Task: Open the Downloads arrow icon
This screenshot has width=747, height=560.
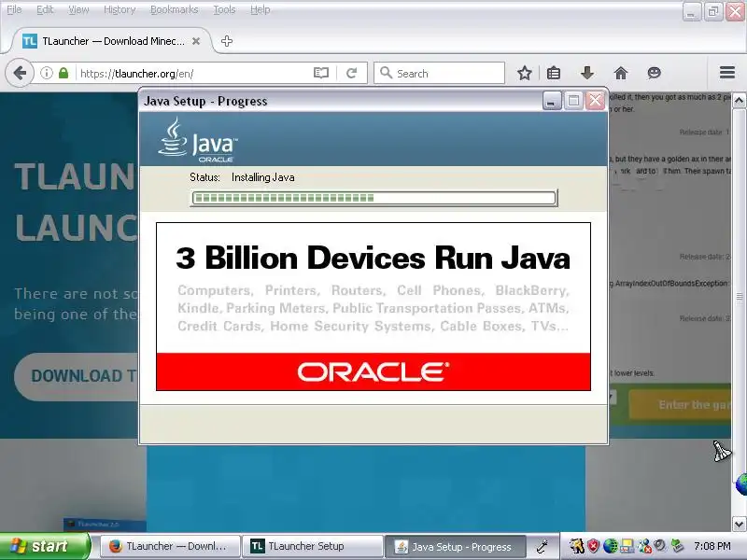Action: [x=587, y=73]
